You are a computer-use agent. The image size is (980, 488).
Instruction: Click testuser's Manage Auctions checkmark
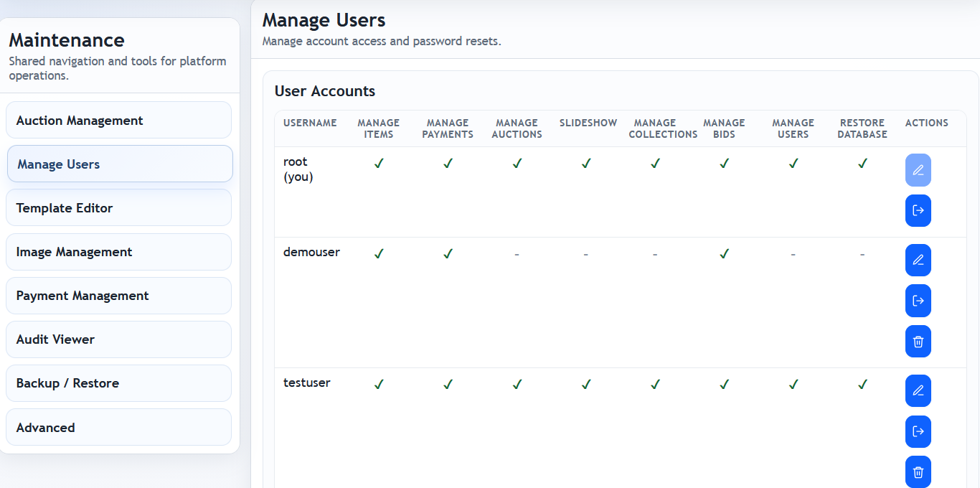pyautogui.click(x=517, y=385)
